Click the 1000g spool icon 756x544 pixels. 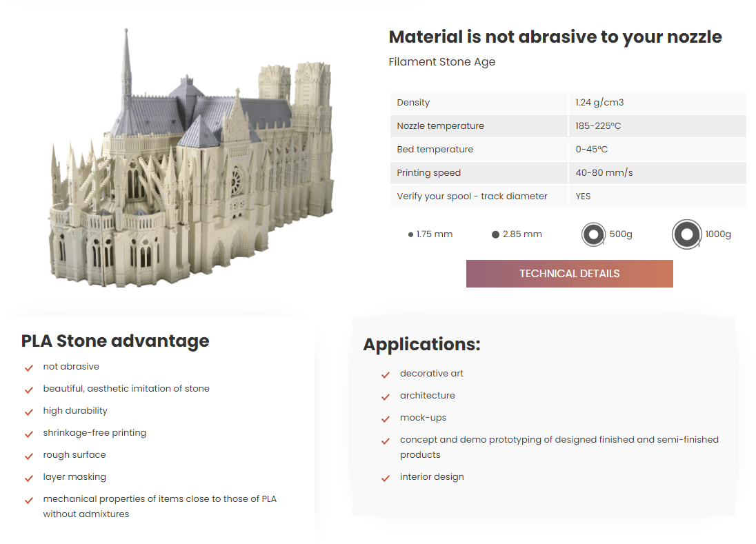tap(686, 234)
